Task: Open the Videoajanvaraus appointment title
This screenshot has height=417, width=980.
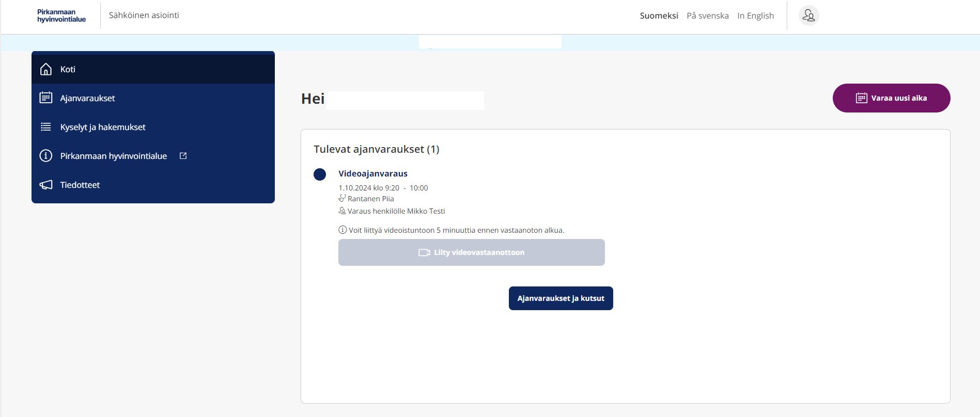Action: (x=372, y=173)
